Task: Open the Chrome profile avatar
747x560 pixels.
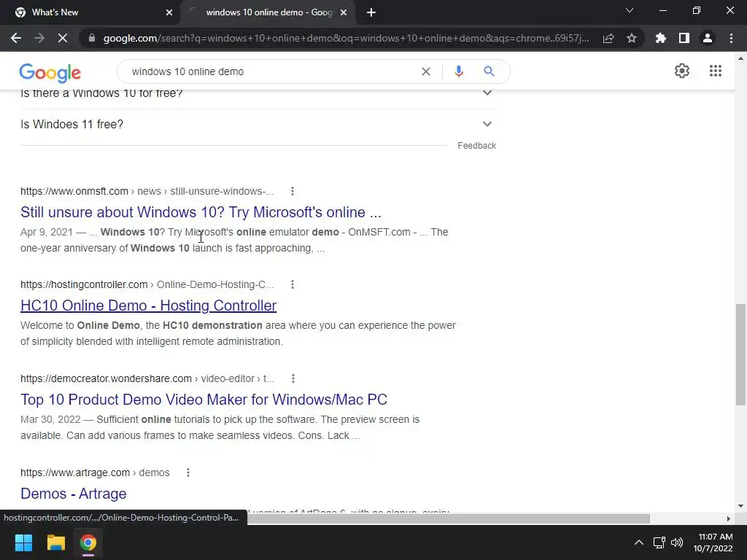Action: click(x=708, y=38)
